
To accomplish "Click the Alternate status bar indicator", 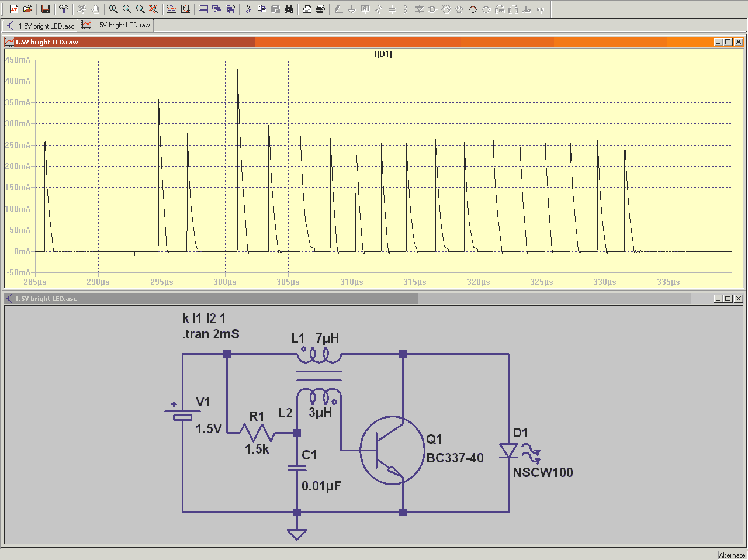I will [732, 555].
